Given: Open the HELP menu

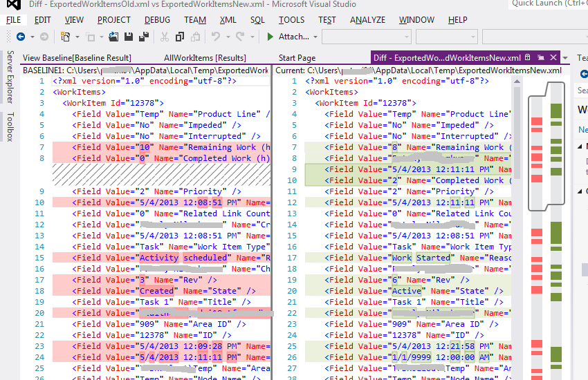Looking at the screenshot, I should [457, 20].
